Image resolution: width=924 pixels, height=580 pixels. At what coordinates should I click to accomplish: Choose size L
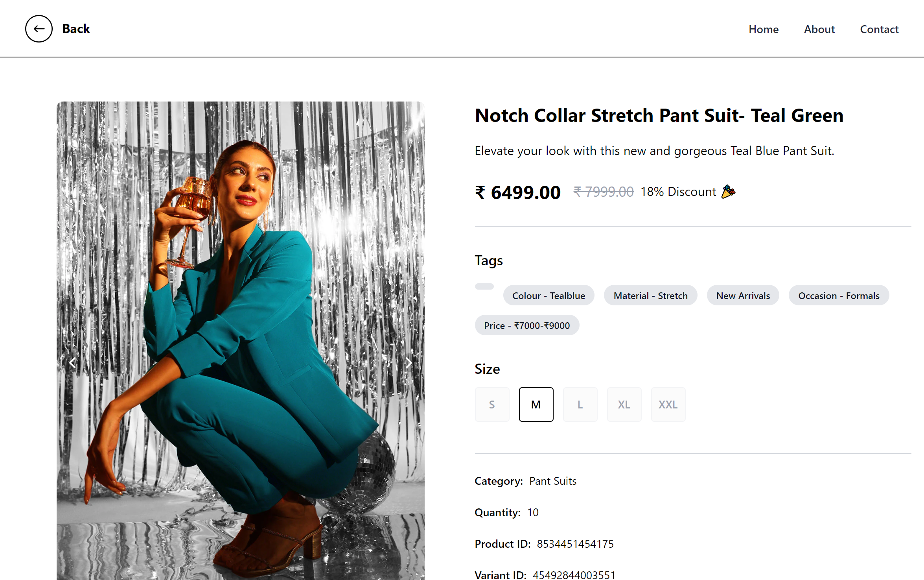(x=580, y=405)
